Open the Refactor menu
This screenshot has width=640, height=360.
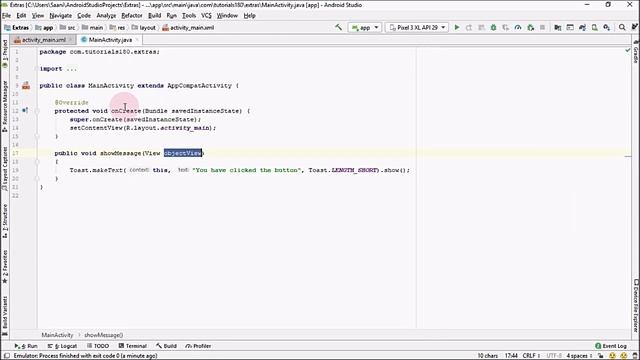point(132,16)
